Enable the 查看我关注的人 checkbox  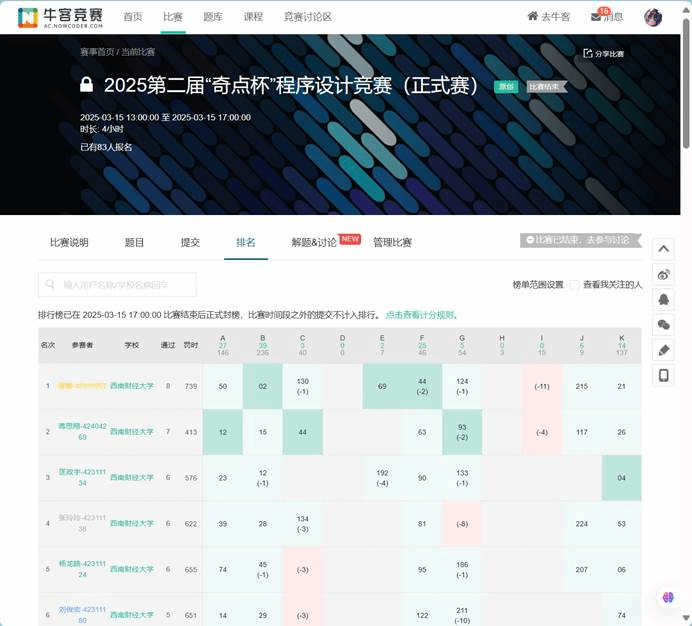pyautogui.click(x=575, y=285)
